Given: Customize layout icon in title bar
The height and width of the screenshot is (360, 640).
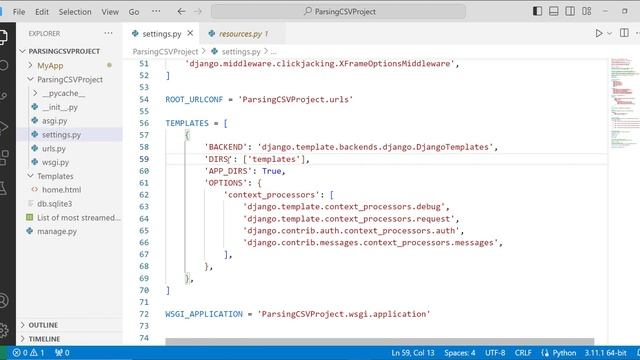Looking at the screenshot, I should tap(587, 11).
